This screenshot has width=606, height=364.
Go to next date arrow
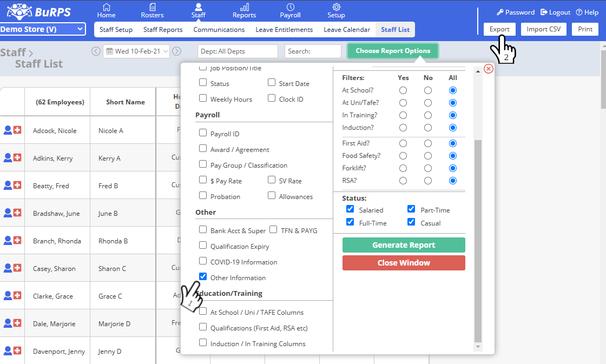(x=176, y=51)
